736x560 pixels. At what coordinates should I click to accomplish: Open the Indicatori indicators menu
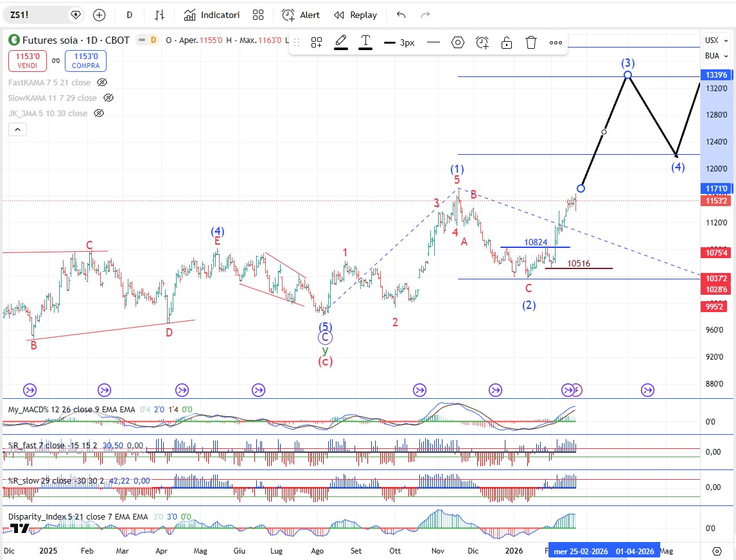211,15
